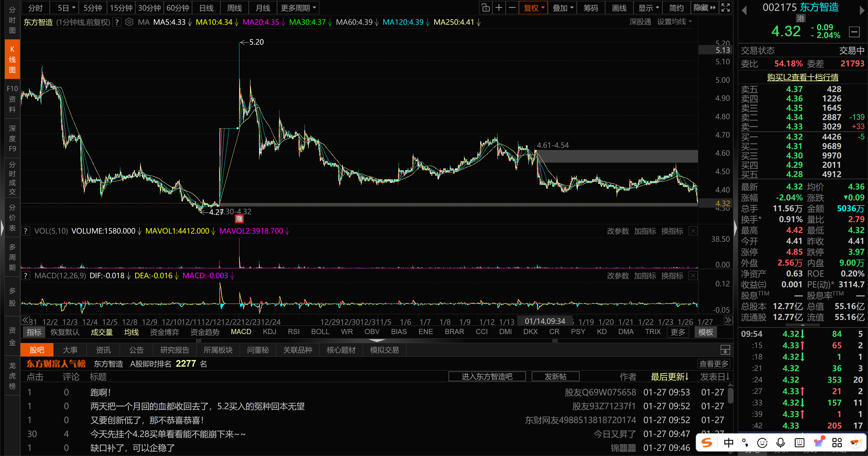Zoom in the chart with the plus icon

499,8
